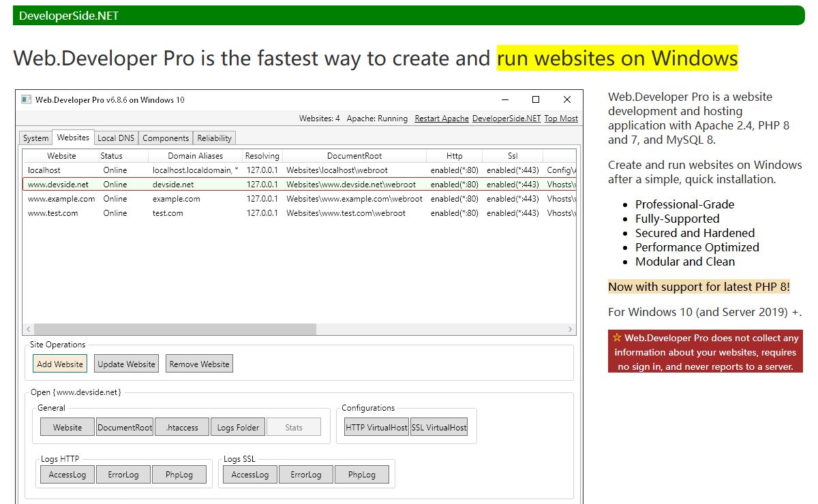Click the red privacy notice box
818x504 pixels.
pyautogui.click(x=706, y=351)
